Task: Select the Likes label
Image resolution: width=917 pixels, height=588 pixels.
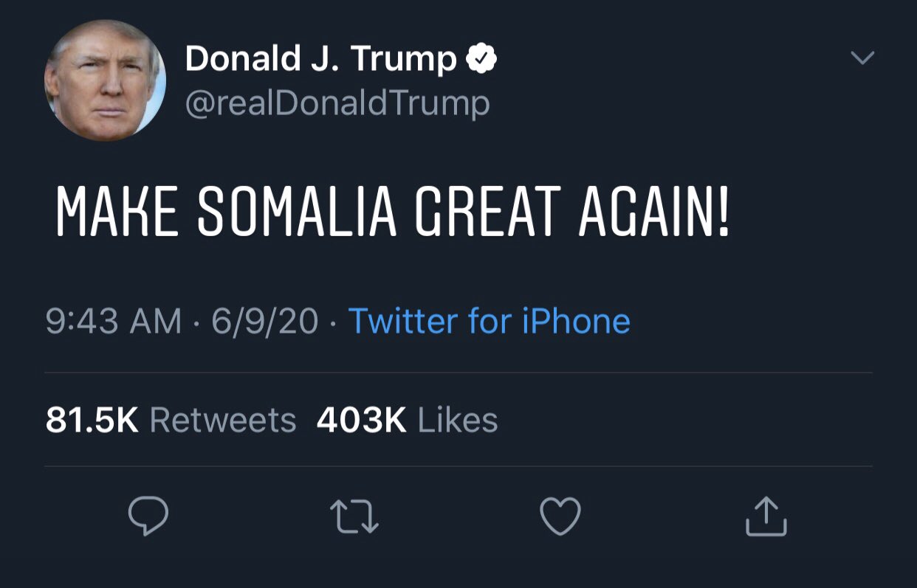Action: click(x=458, y=421)
